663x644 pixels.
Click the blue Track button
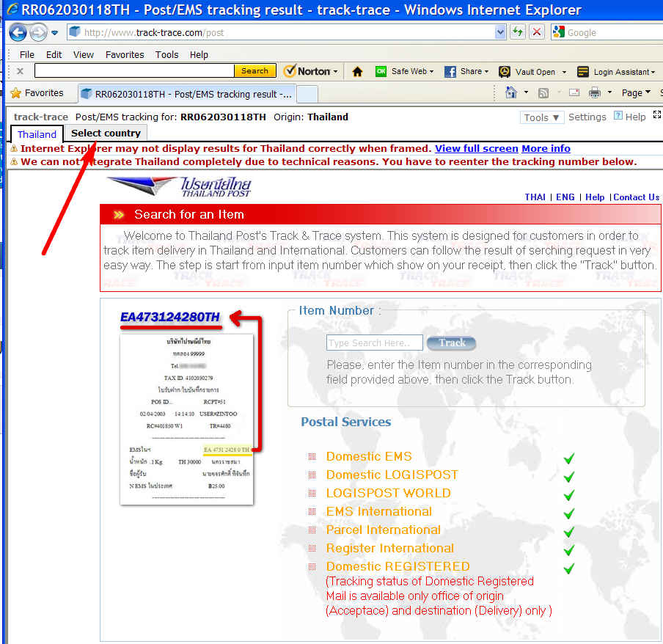pyautogui.click(x=452, y=343)
